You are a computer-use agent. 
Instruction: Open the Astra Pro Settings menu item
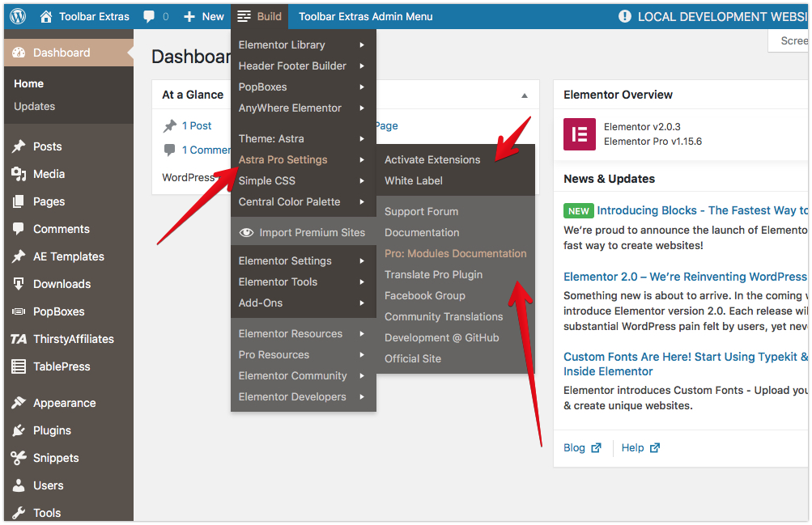(303, 160)
